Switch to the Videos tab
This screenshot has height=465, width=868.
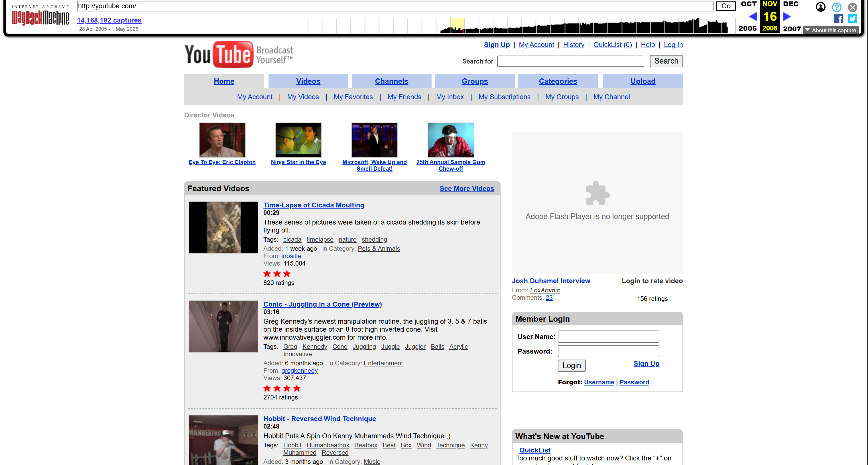click(x=308, y=81)
